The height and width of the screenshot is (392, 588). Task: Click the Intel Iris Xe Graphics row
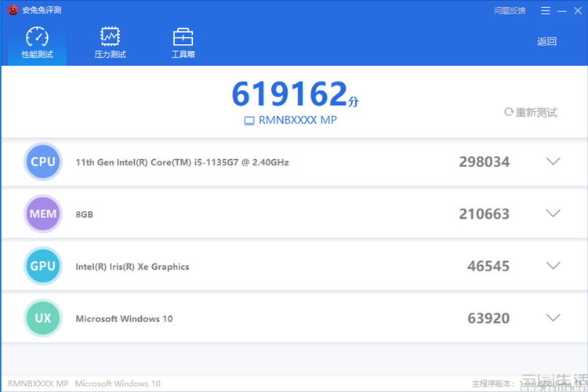(x=294, y=266)
